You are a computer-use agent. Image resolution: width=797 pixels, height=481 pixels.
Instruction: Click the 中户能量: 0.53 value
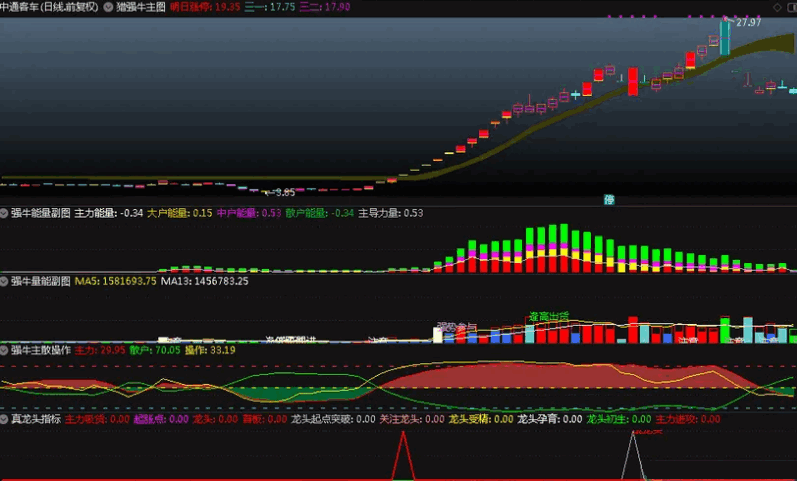tap(249, 213)
